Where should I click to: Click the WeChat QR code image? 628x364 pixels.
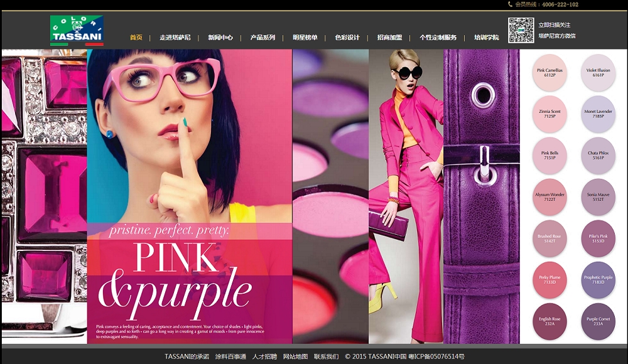point(521,30)
